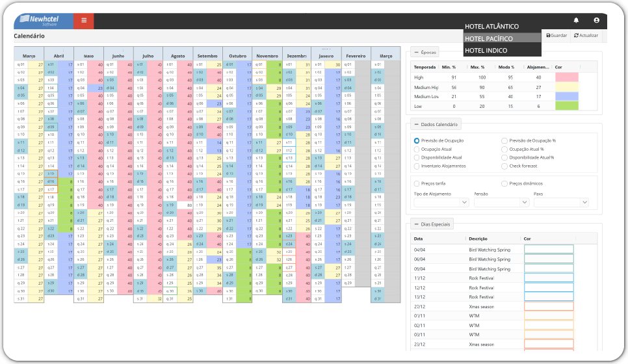Select Ocupação Atual radio option
Viewport: 628px width, 364px height.
coord(417,149)
